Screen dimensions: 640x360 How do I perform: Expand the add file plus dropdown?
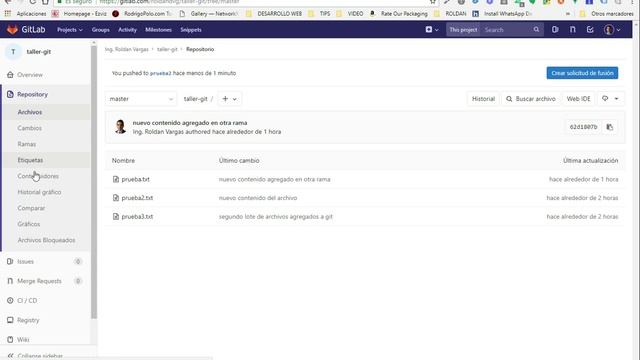(x=229, y=99)
